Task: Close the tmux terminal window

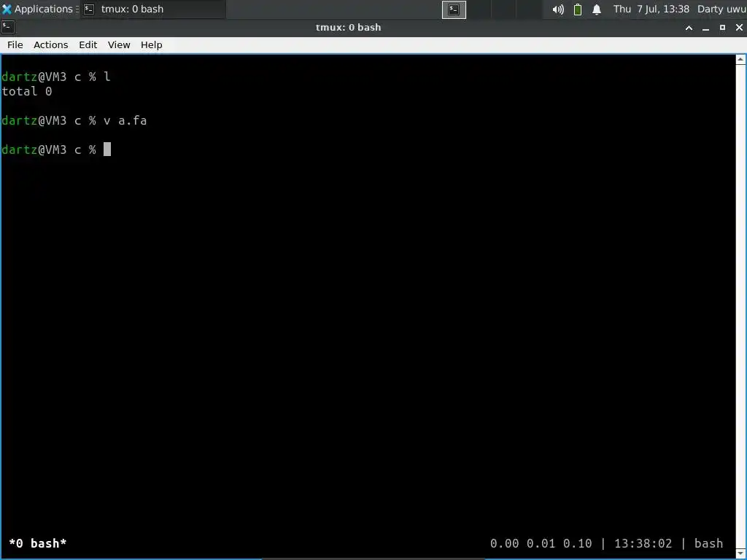Action: [739, 28]
